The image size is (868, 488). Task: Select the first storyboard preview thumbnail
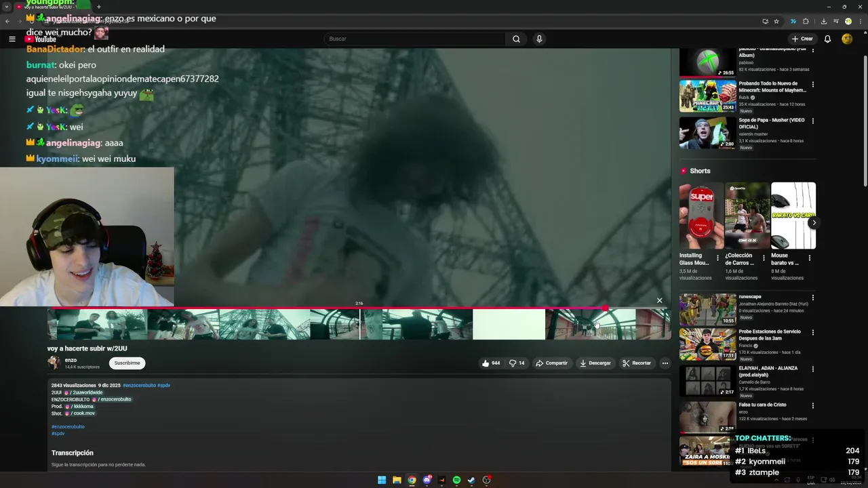tap(97, 325)
